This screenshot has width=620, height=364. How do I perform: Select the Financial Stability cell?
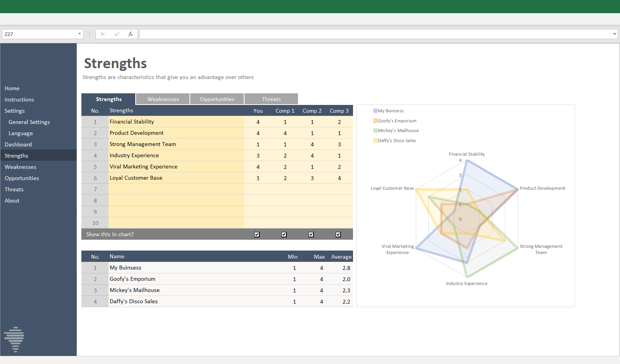(176, 122)
